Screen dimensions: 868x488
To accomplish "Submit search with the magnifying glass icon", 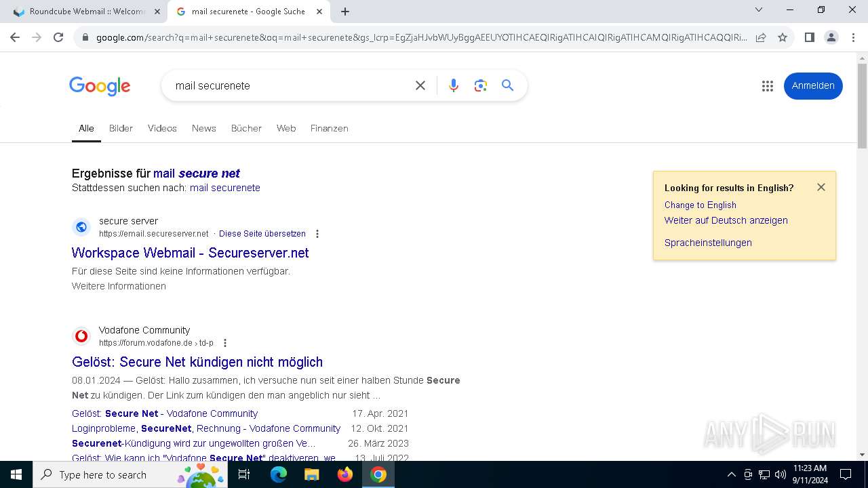I will tap(507, 85).
